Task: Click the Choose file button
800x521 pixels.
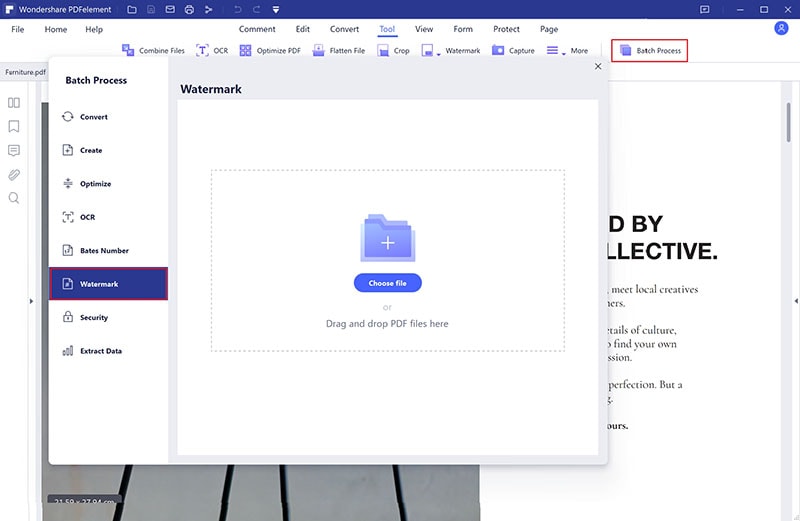Action: point(388,283)
